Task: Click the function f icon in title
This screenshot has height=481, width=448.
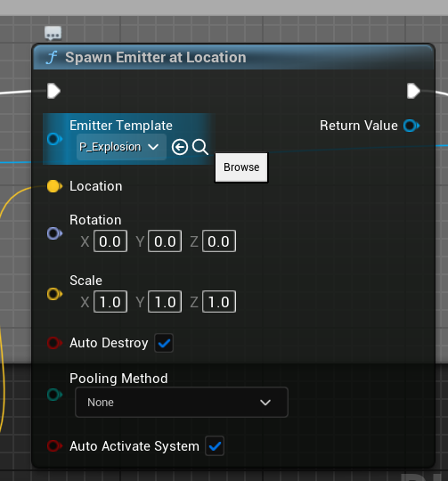Action: (x=52, y=58)
